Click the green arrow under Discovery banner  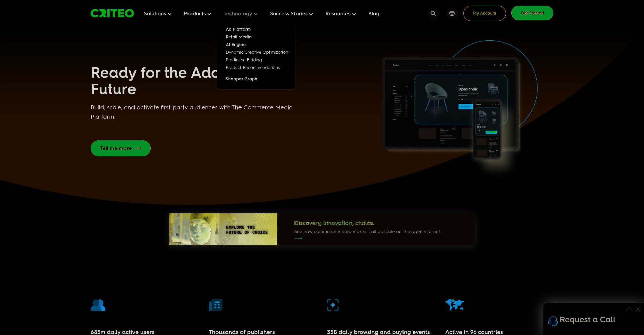pos(298,238)
